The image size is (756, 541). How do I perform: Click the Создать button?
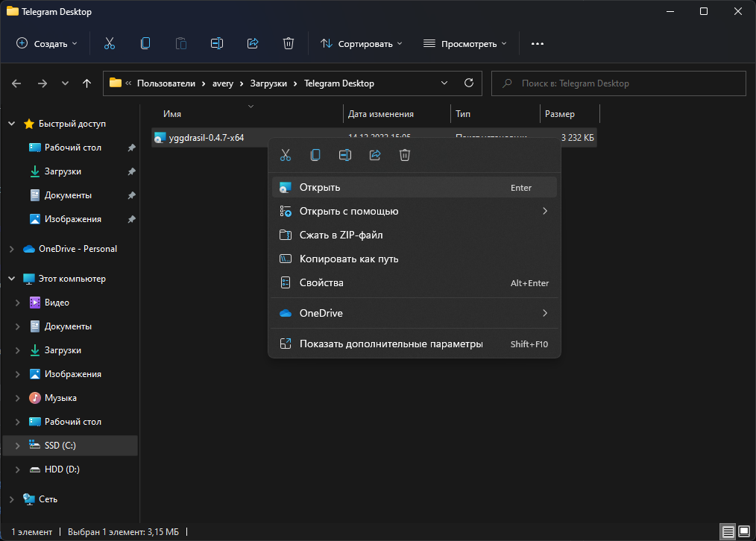coord(47,44)
